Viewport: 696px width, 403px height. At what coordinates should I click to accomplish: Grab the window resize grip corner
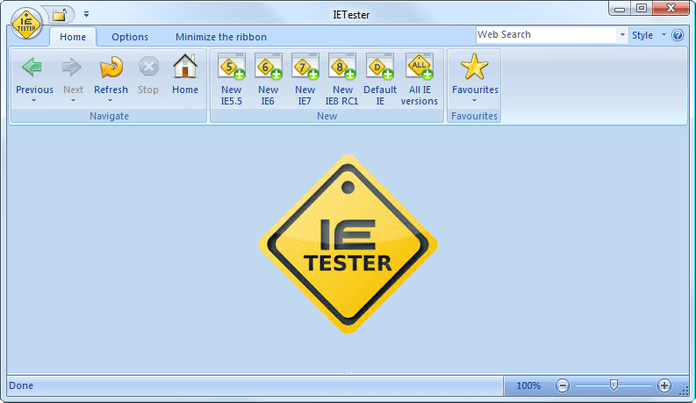684,390
